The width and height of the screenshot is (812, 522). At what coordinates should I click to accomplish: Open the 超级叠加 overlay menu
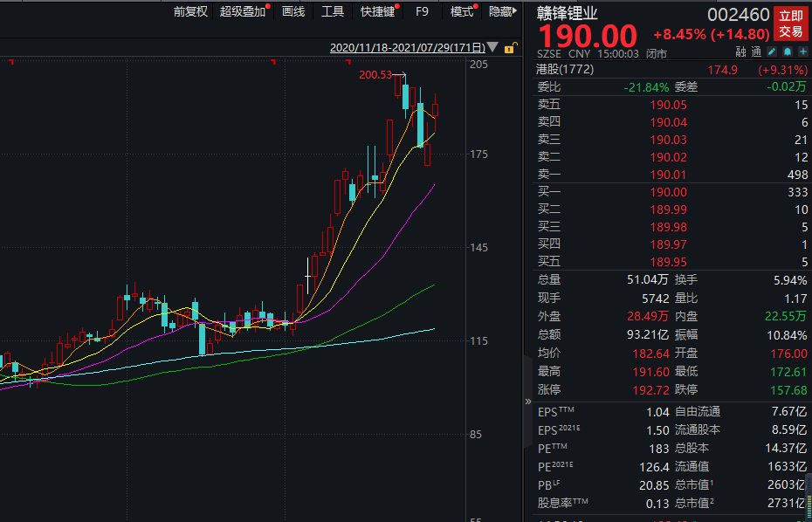pos(244,11)
